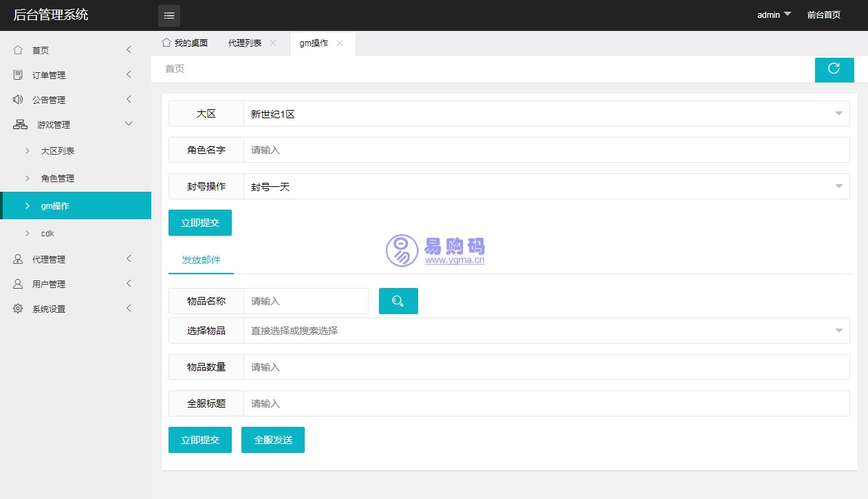This screenshot has height=499, width=868.
Task: Select the 发放邮件 tab
Action: [x=201, y=260]
